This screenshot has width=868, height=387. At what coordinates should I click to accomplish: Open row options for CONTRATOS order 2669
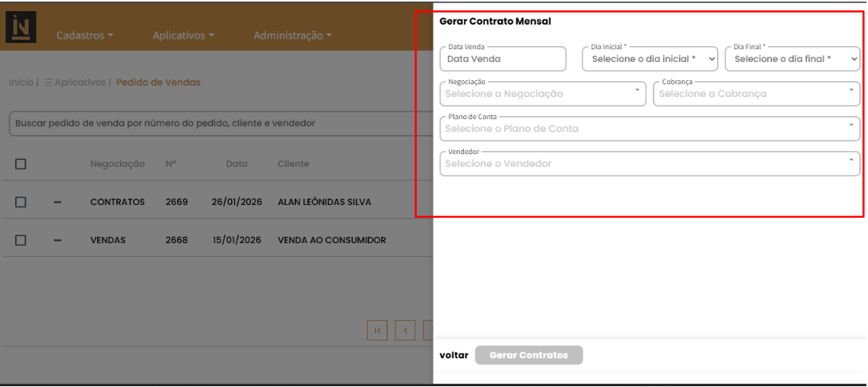pyautogui.click(x=57, y=202)
